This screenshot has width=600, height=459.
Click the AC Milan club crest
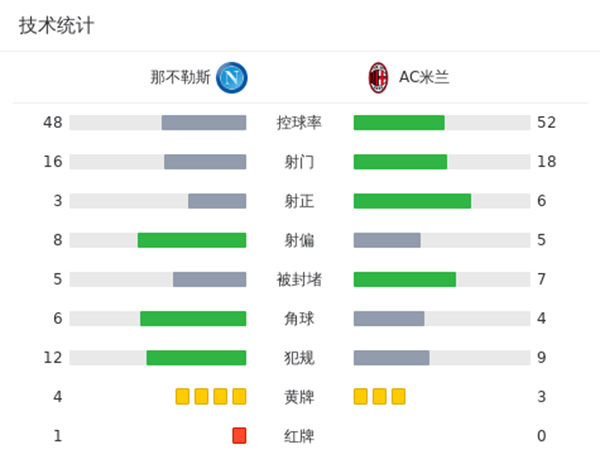[x=378, y=77]
